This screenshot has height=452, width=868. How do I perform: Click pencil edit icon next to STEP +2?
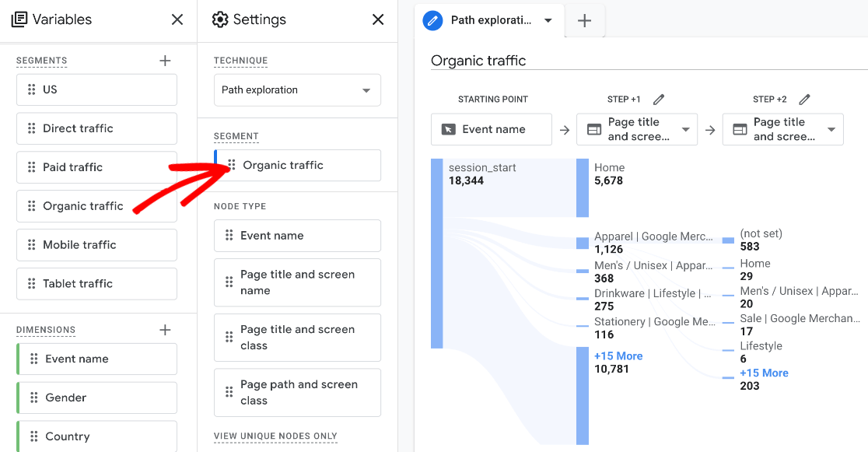click(804, 100)
